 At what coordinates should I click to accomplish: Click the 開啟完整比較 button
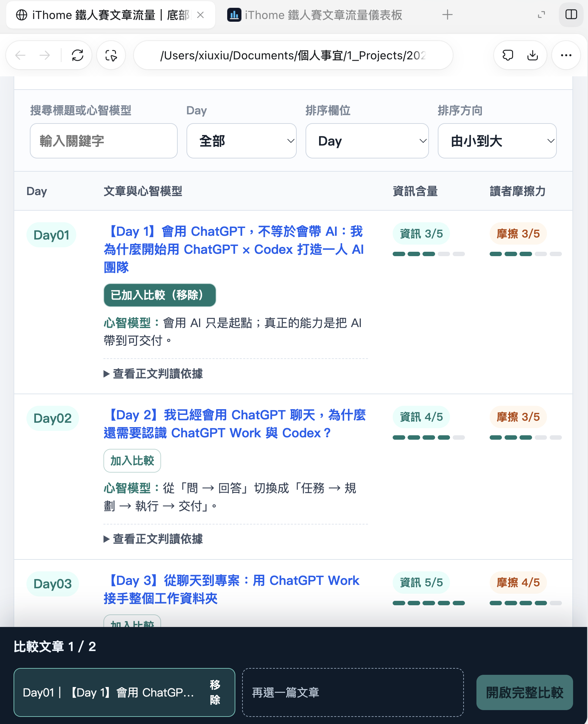click(525, 692)
